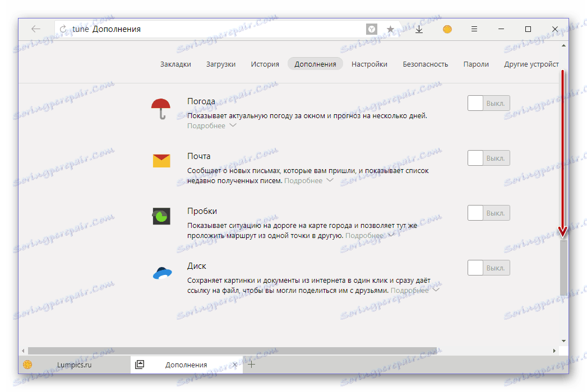
Task: Click the scroll up arrow
Action: tap(563, 45)
